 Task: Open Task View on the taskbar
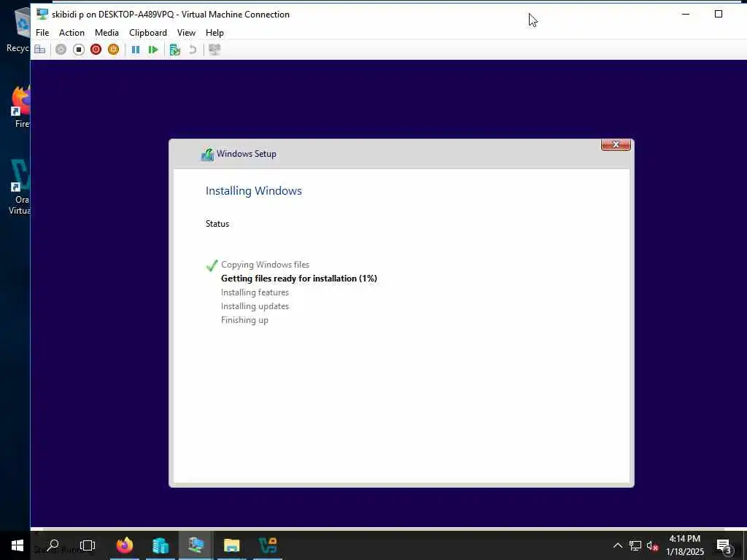[88, 545]
